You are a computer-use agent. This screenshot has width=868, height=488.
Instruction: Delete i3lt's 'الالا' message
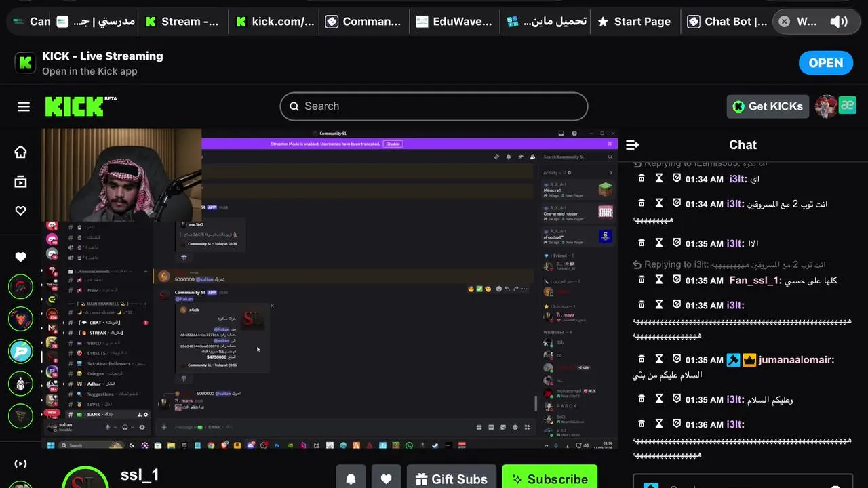pyautogui.click(x=642, y=243)
